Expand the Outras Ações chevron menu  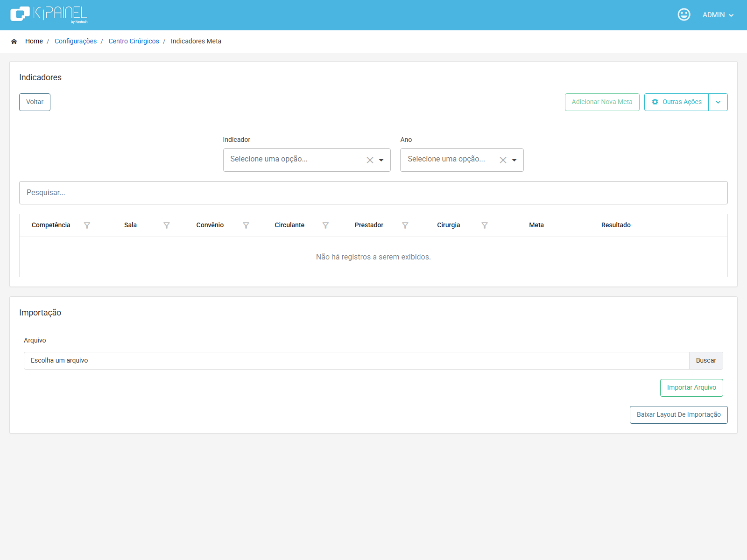(718, 102)
